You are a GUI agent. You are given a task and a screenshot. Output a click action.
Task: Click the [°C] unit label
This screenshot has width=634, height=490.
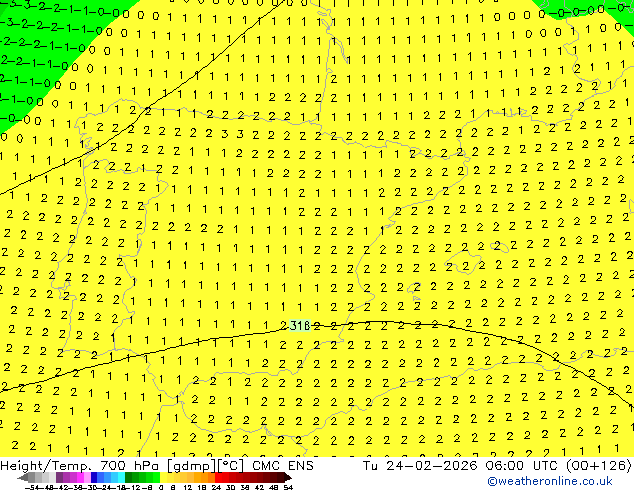point(231,466)
